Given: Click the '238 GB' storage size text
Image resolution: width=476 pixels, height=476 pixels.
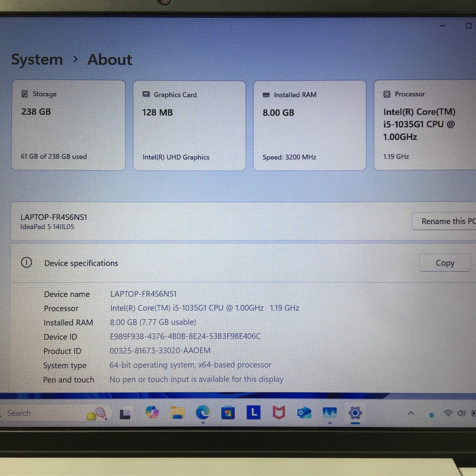Looking at the screenshot, I should pyautogui.click(x=36, y=112).
